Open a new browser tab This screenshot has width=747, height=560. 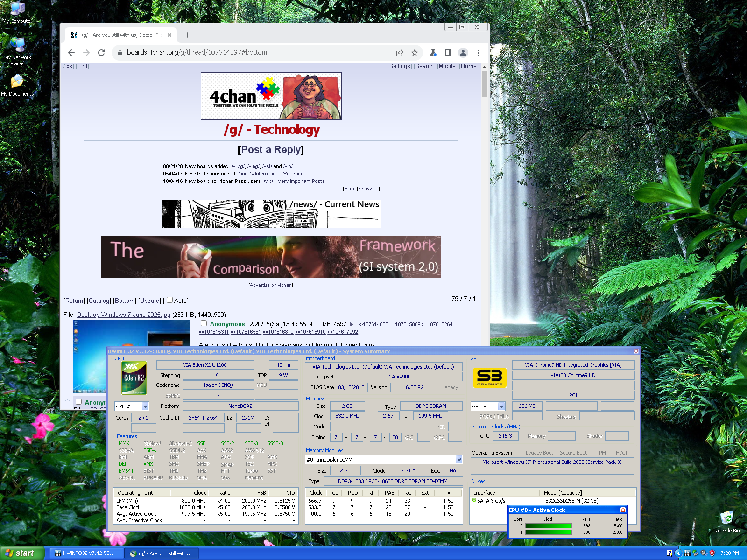coord(187,35)
